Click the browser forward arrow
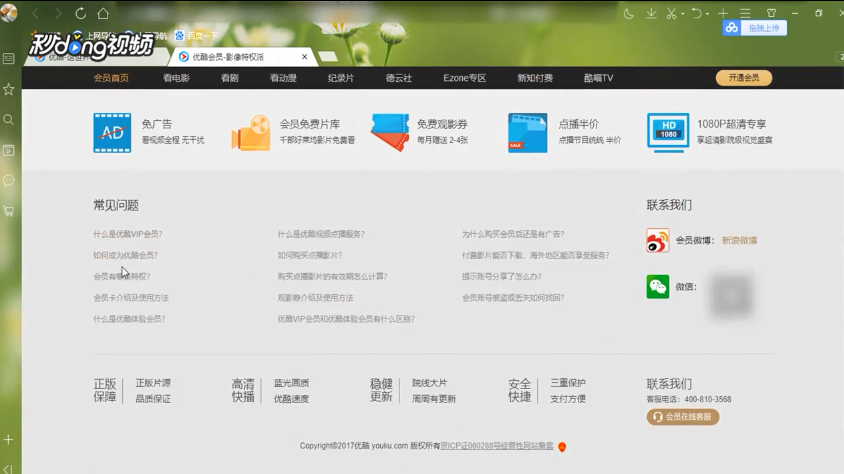The image size is (844, 474). (x=58, y=13)
